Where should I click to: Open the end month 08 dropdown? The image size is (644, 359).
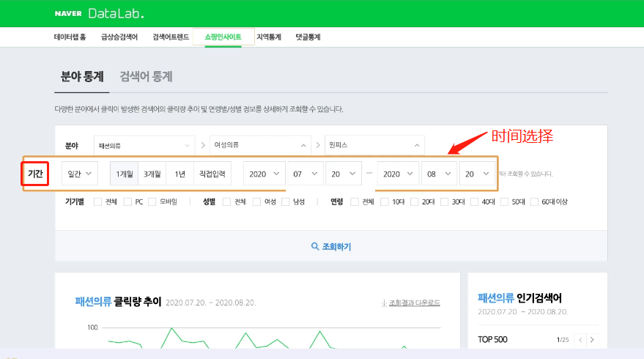click(439, 174)
